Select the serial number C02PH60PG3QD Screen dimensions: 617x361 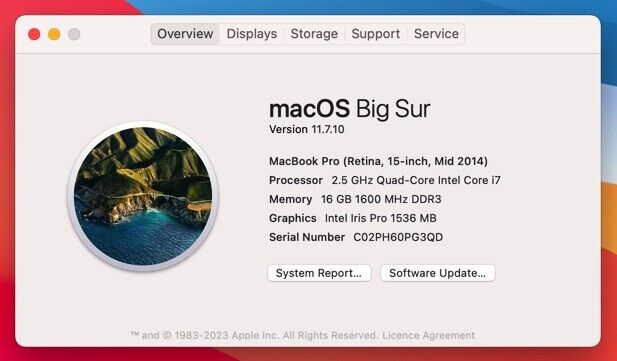point(398,237)
